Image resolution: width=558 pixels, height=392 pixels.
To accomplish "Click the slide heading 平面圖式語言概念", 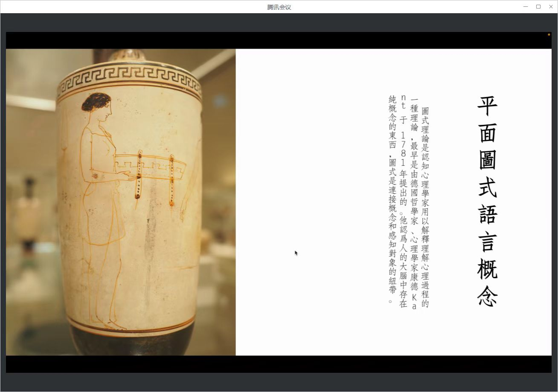I will click(487, 201).
